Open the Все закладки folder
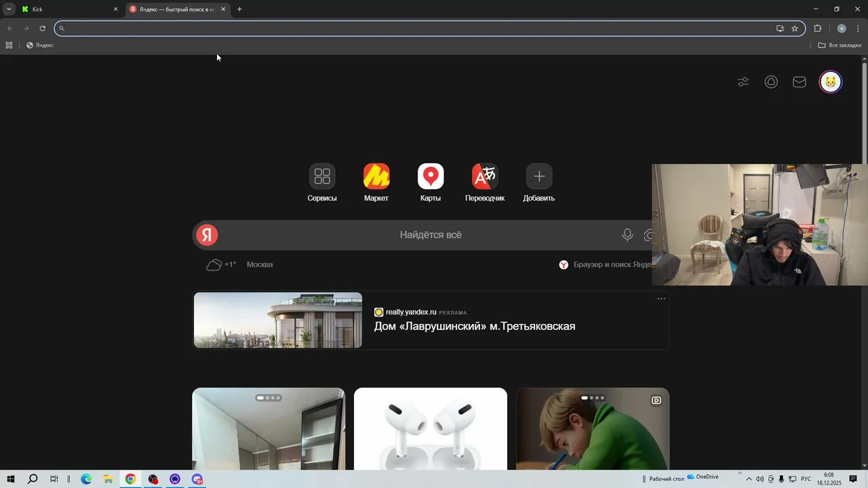Viewport: 868px width, 488px height. tap(840, 45)
